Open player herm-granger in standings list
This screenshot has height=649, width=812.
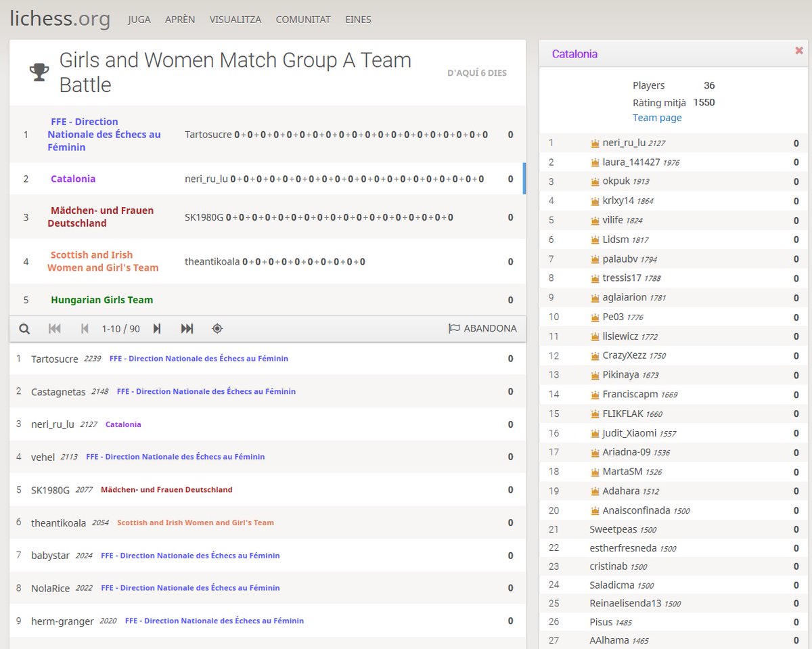pos(62,621)
